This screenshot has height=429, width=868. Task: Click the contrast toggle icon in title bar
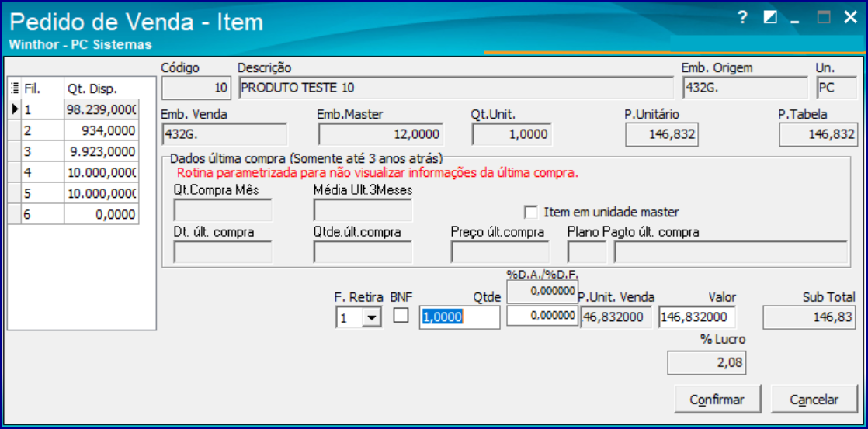(x=770, y=18)
